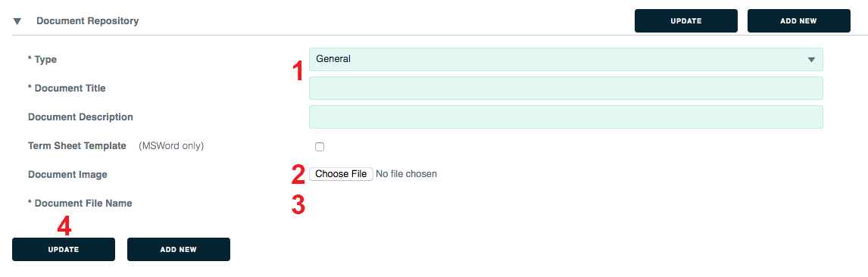This screenshot has height=277, width=868.
Task: Click the red number 3 annotation
Action: point(298,204)
